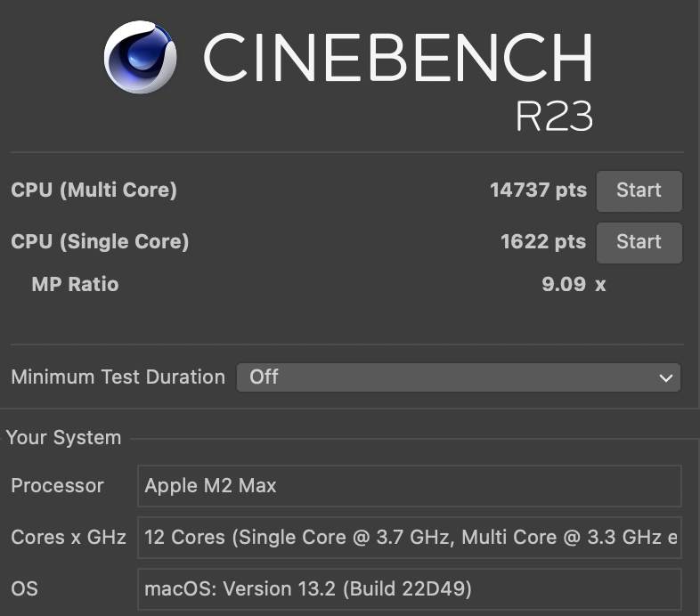Click the Cores x GHz label text
700x616 pixels.
69,537
